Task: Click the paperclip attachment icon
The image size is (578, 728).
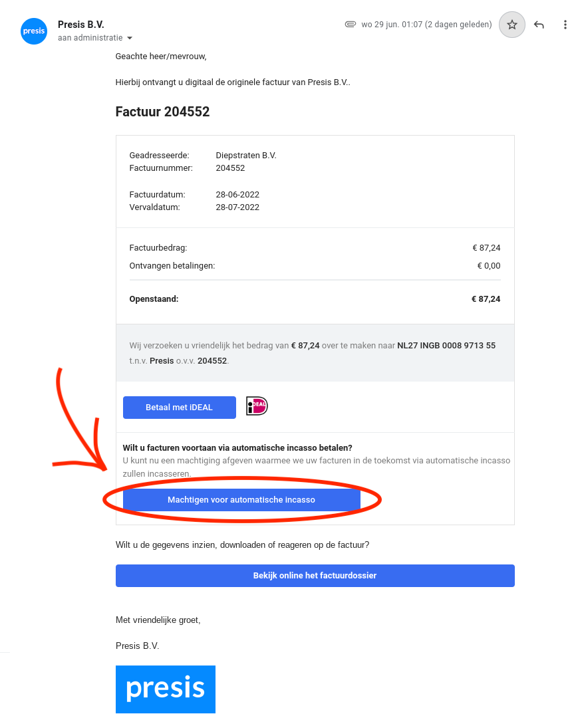Action: click(x=351, y=25)
